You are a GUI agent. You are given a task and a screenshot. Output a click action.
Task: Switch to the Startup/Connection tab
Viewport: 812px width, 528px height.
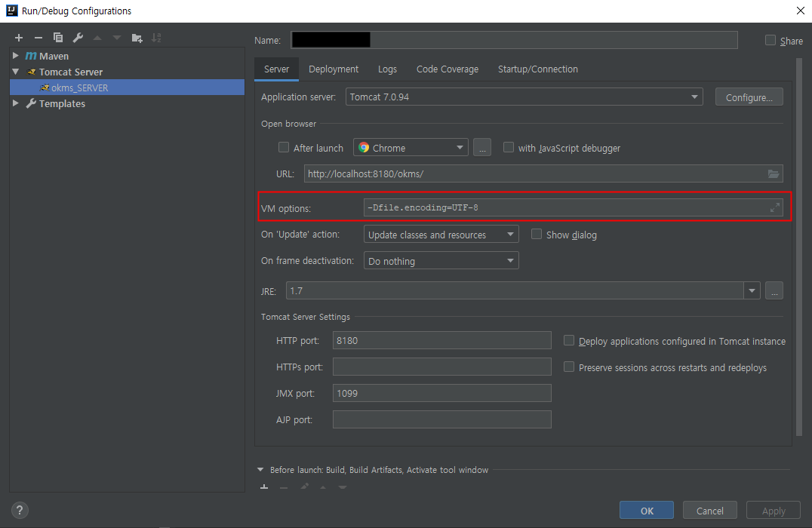click(538, 69)
